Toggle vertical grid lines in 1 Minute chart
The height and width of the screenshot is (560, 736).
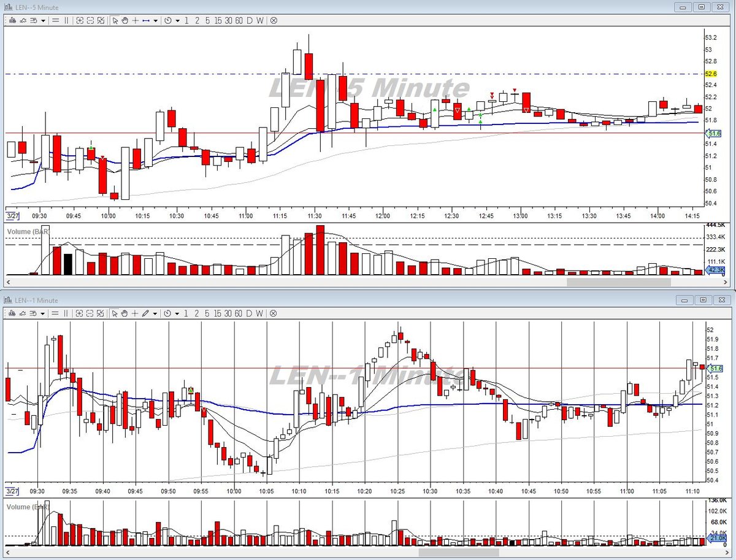[66, 313]
